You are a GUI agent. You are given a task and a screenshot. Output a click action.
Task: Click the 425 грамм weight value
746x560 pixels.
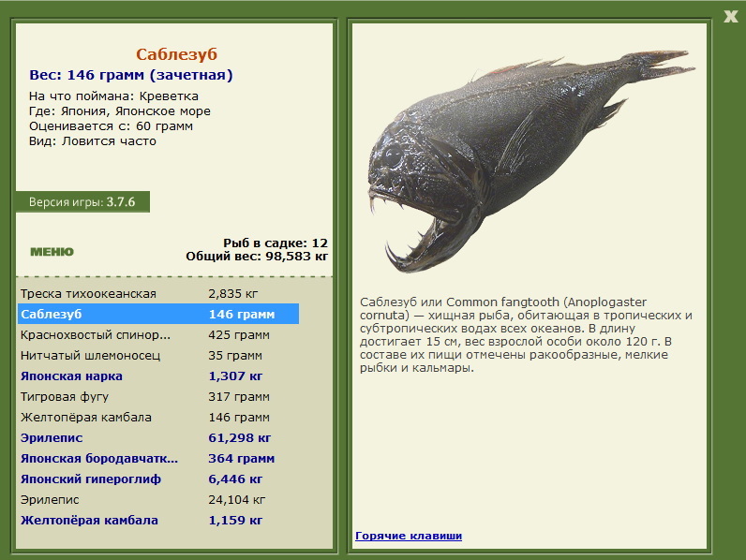point(239,334)
